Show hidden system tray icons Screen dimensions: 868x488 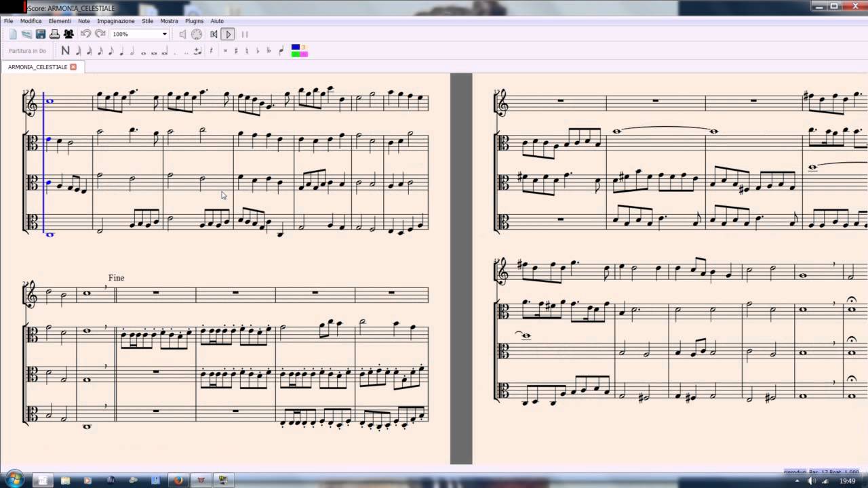point(797,481)
